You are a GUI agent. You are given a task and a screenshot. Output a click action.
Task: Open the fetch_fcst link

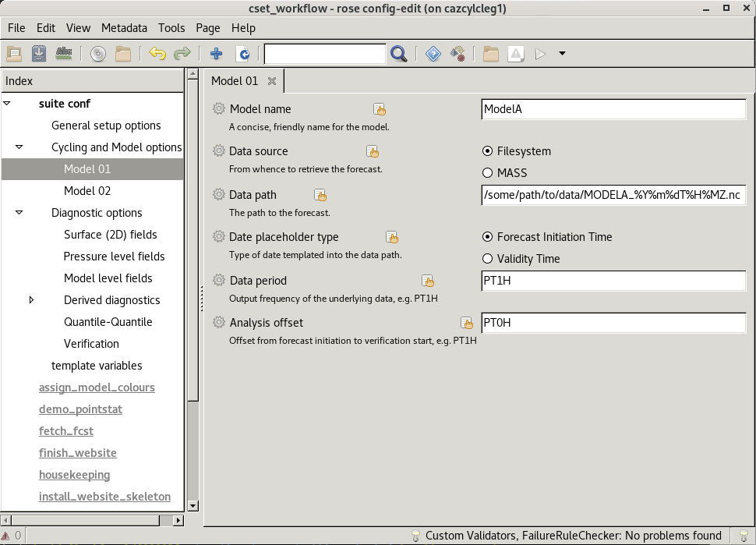(x=66, y=430)
